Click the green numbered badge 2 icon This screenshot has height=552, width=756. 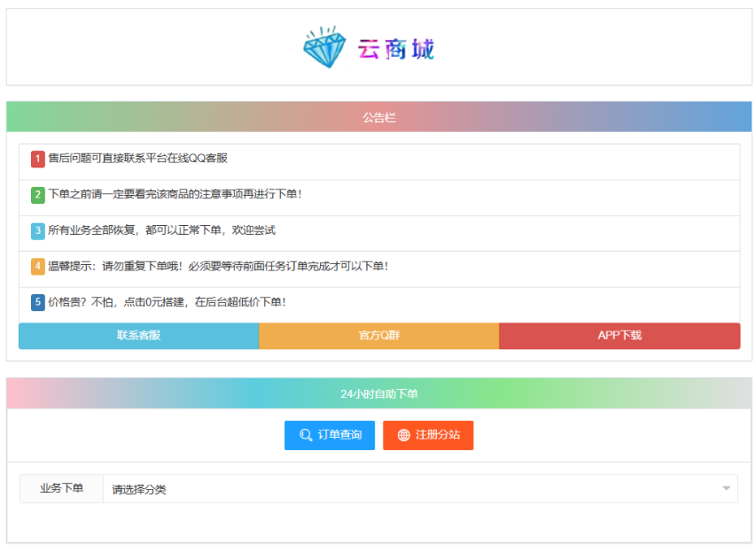(x=37, y=194)
